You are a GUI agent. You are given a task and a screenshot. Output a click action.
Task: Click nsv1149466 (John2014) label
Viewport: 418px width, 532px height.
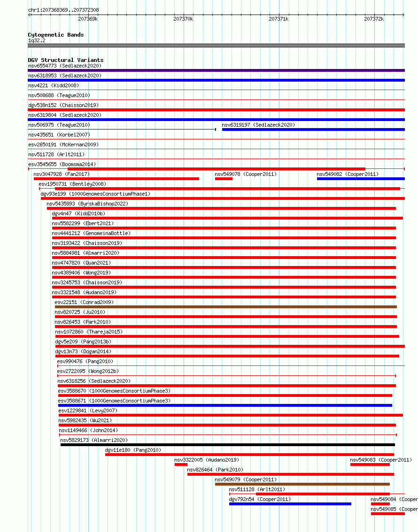[x=88, y=430]
